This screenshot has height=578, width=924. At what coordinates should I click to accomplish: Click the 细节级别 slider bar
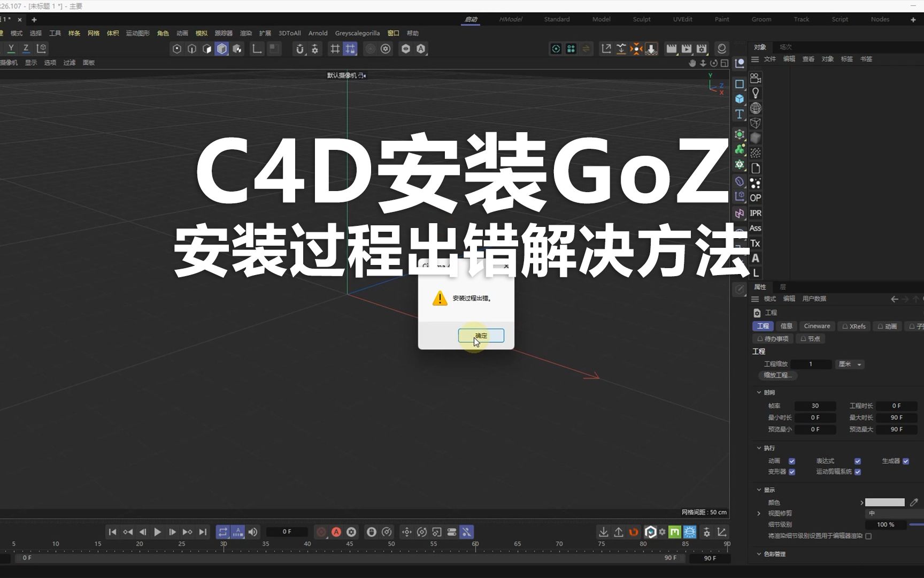(x=917, y=525)
